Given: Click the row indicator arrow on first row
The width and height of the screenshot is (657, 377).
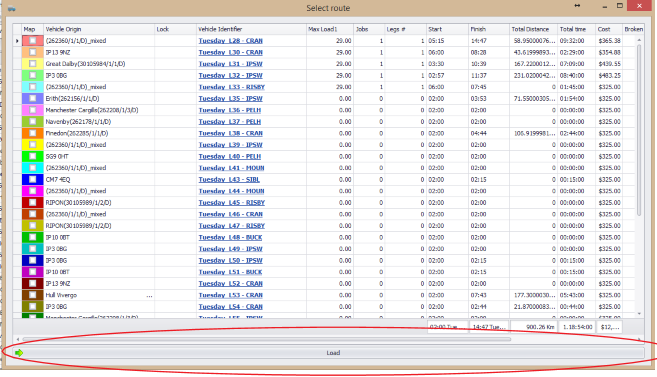Looking at the screenshot, I should pos(17,41).
